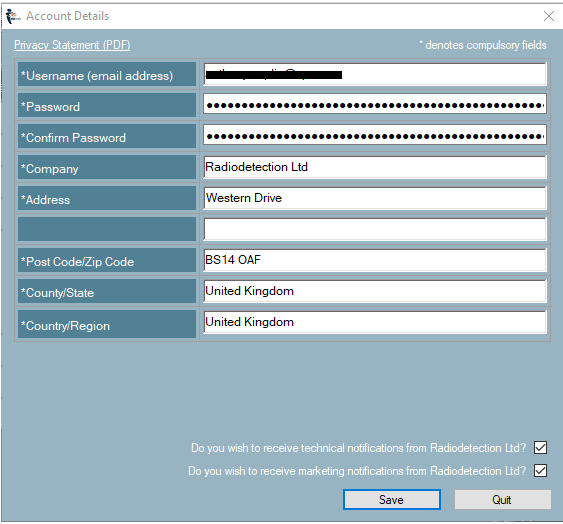The height and width of the screenshot is (524, 563).
Task: Open the Privacy Statement (PDF) link
Action: pyautogui.click(x=72, y=45)
